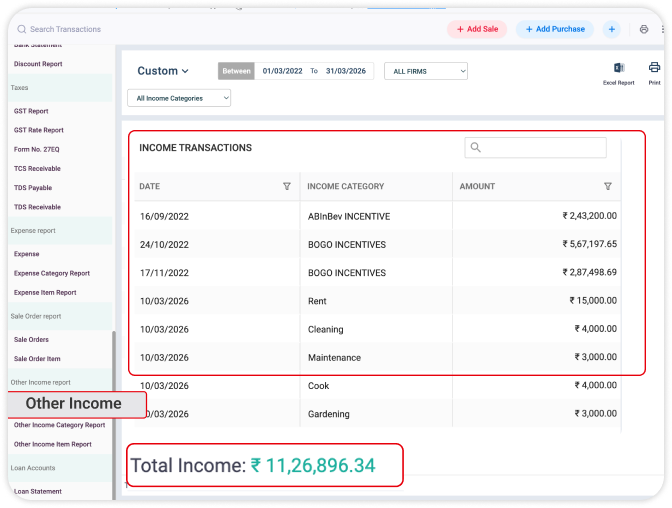Focus the Search Transactions field

(x=66, y=29)
